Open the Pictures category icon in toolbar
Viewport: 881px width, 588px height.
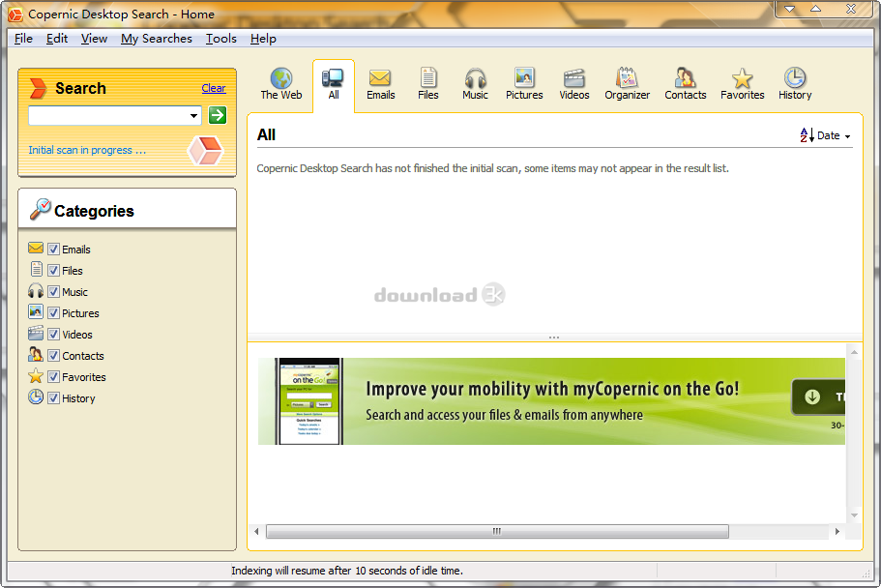click(524, 78)
